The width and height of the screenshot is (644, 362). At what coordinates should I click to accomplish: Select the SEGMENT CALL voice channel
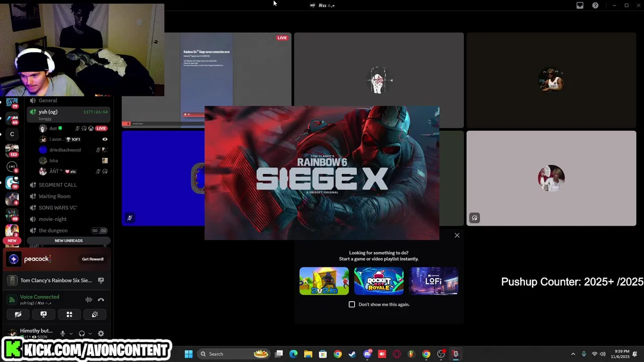pyautogui.click(x=68, y=185)
